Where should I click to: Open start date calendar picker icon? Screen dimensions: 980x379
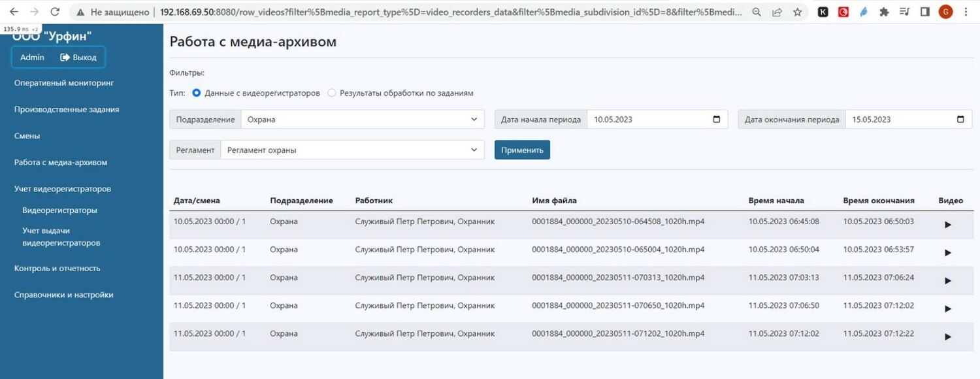pos(717,120)
